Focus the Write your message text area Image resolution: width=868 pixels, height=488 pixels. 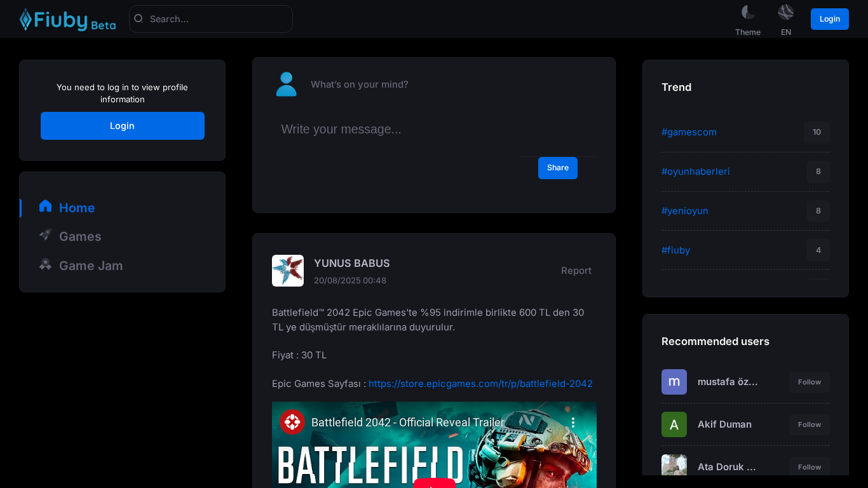tap(434, 130)
